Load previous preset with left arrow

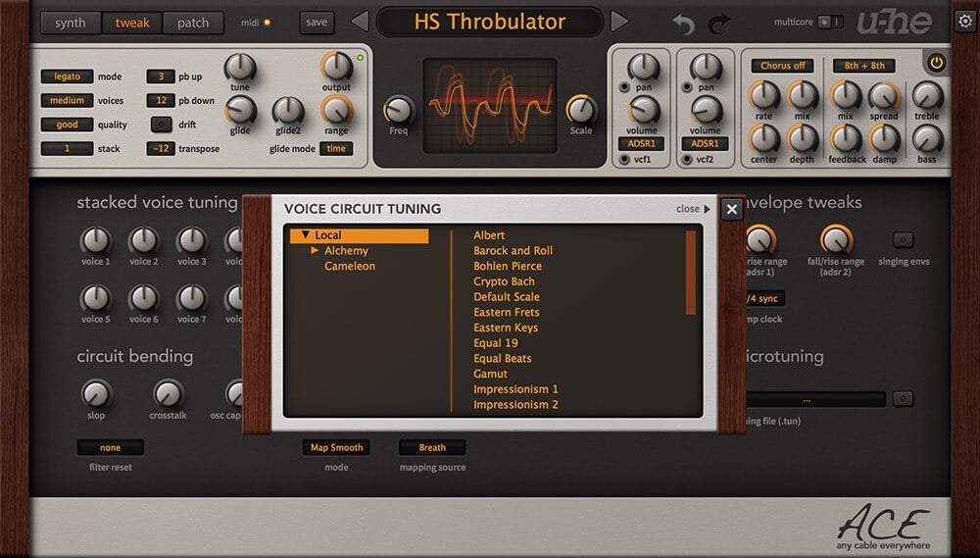point(360,22)
